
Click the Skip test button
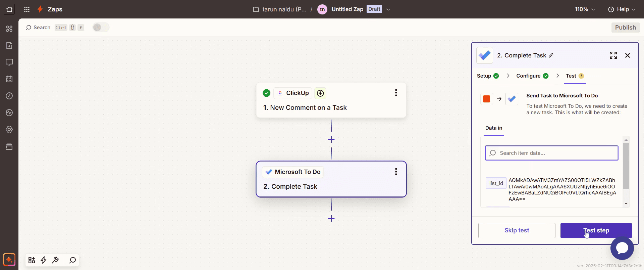coord(517,230)
